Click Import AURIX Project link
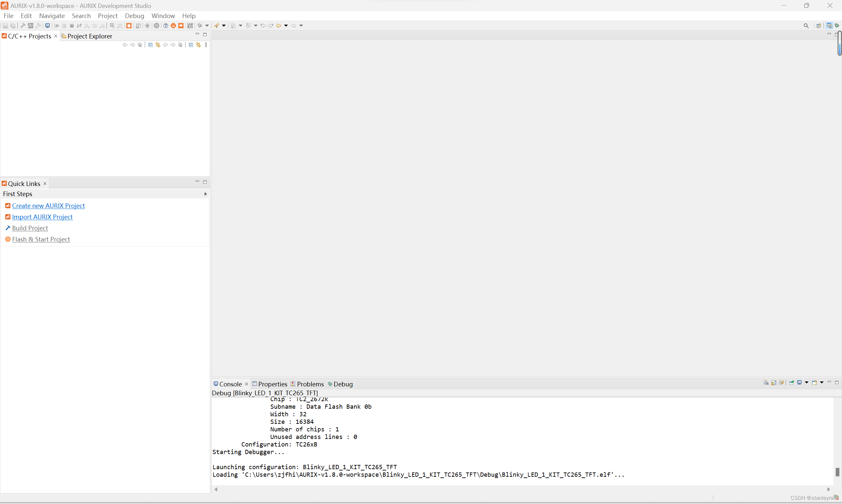This screenshot has width=842, height=504. (x=42, y=217)
